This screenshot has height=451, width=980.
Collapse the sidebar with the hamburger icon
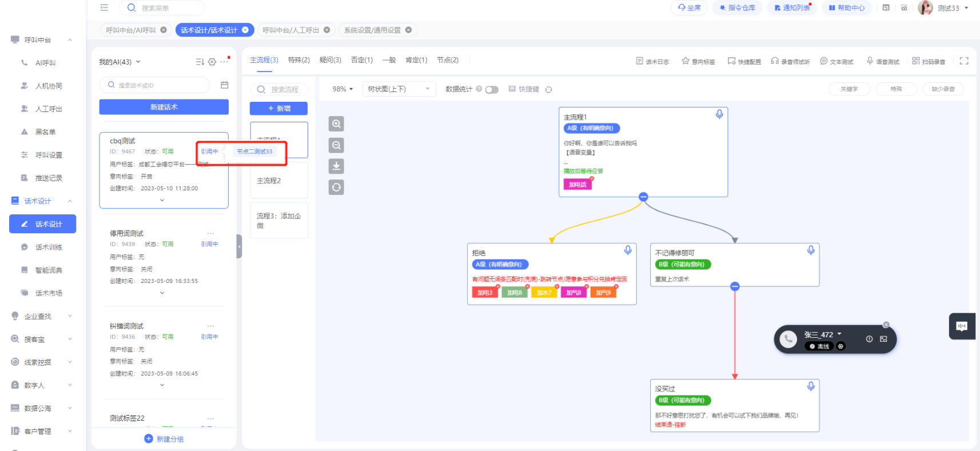[x=104, y=7]
